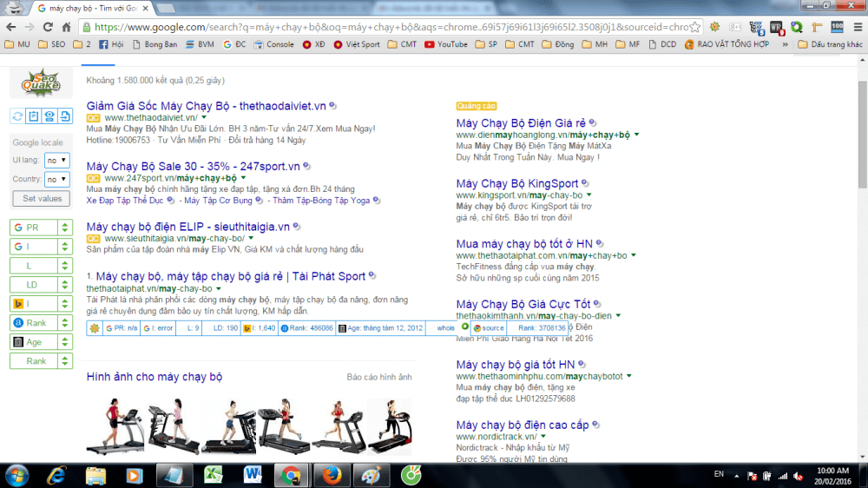Screen dimensions: 868x488
Task: Click the magnifier icon next to thethaodaiviet.vn title
Action: click(332, 105)
